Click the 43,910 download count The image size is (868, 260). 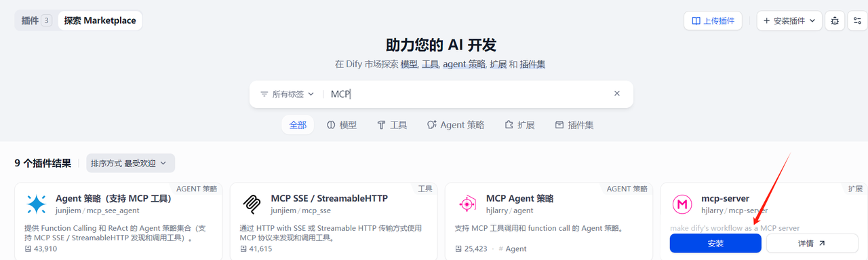tap(41, 249)
